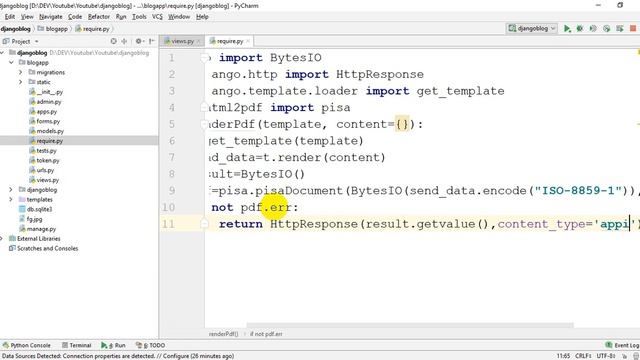The width and height of the screenshot is (640, 360).
Task: Run djangoblog with coverage
Action: (x=593, y=29)
